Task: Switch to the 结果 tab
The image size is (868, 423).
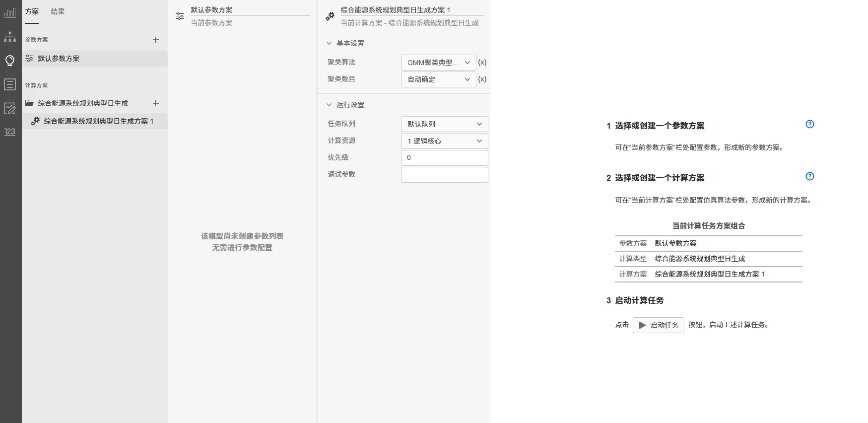Action: [x=58, y=11]
